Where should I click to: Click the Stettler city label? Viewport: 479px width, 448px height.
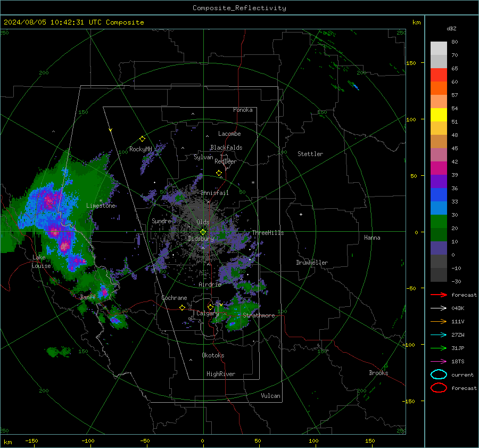310,154
